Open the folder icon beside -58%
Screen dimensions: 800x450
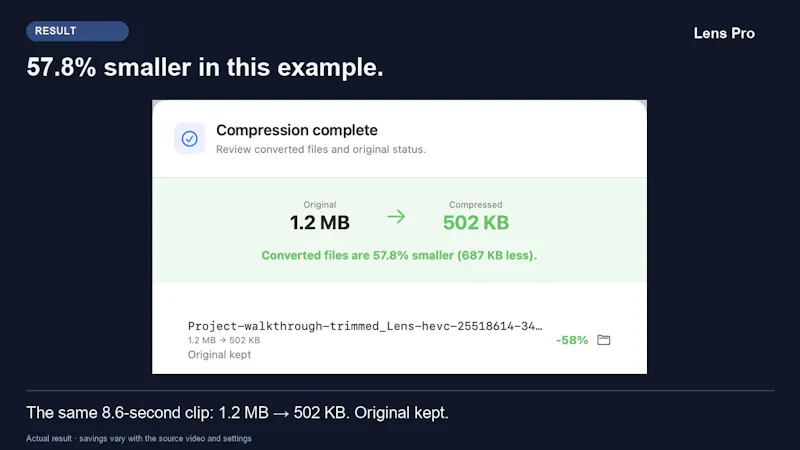pyautogui.click(x=604, y=340)
